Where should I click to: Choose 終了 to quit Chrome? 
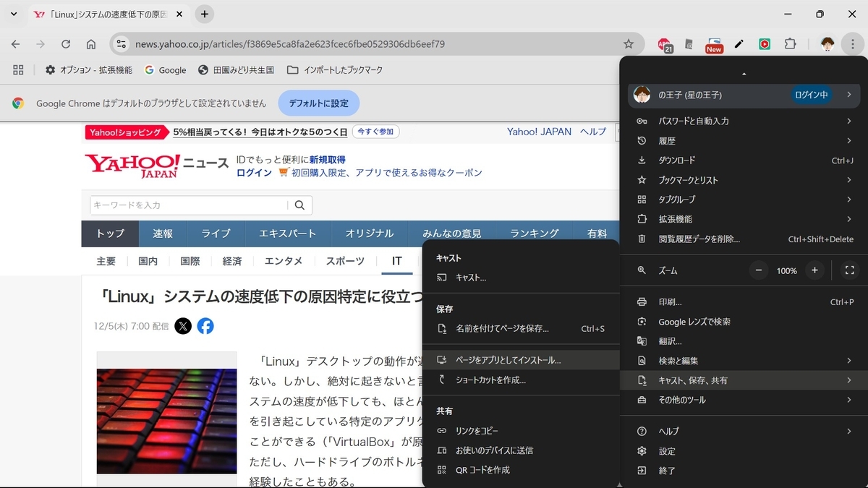tap(744, 471)
